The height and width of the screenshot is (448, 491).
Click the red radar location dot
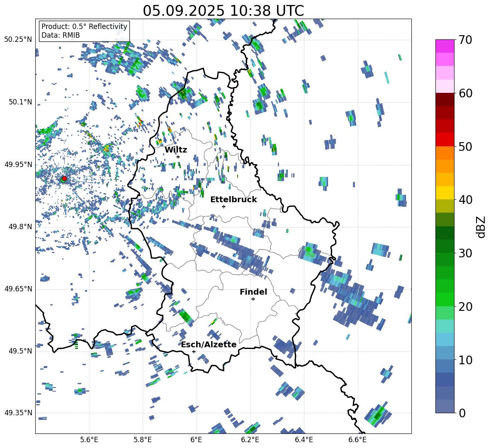click(64, 178)
